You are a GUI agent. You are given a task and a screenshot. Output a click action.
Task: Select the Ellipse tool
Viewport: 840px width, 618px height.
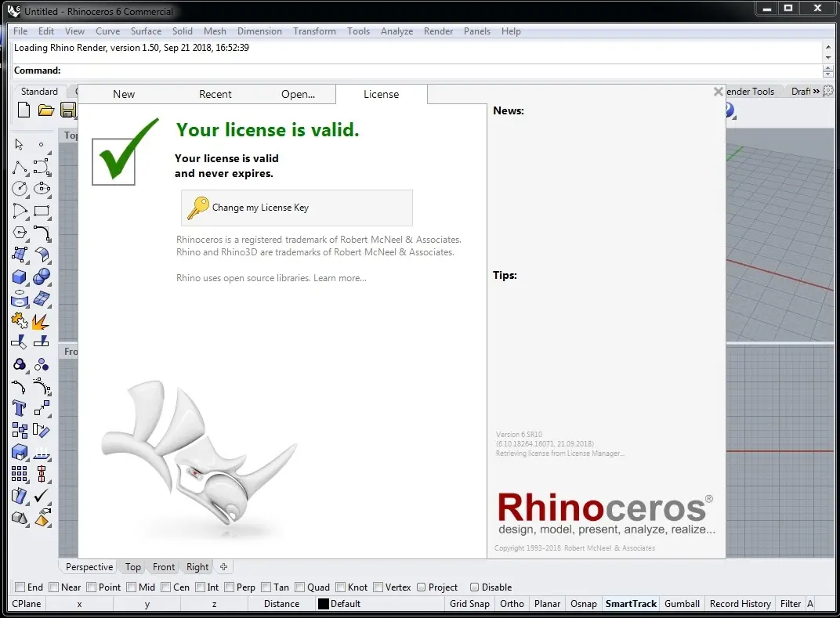coord(42,189)
